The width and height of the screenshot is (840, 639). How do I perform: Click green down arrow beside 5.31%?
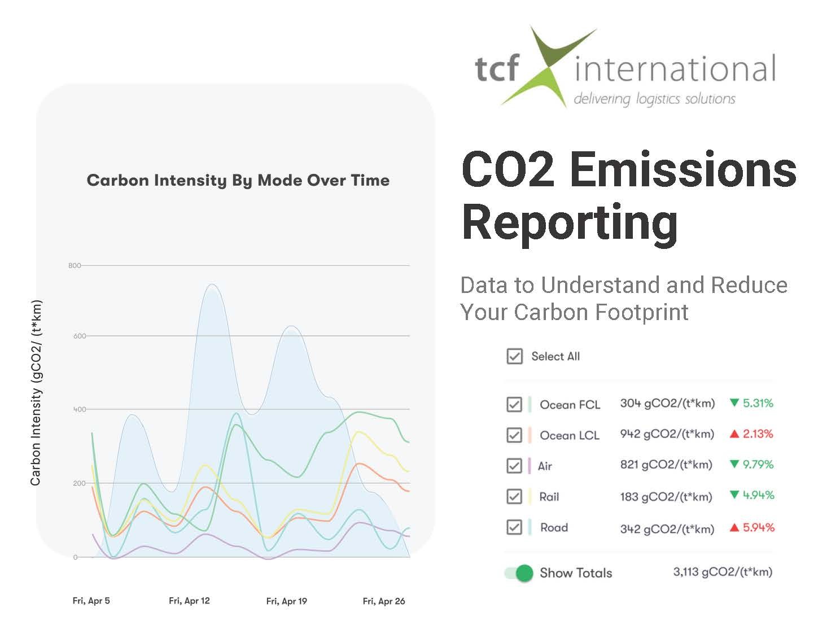coord(734,403)
